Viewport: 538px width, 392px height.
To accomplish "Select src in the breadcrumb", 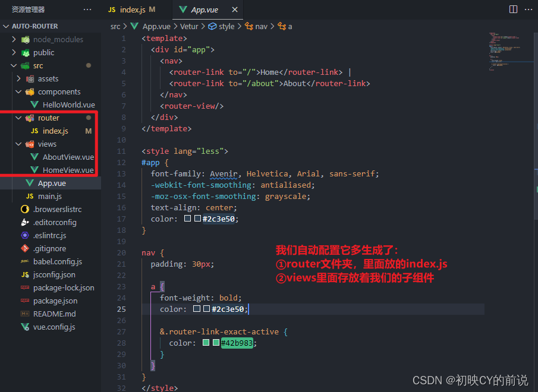I will coord(115,26).
